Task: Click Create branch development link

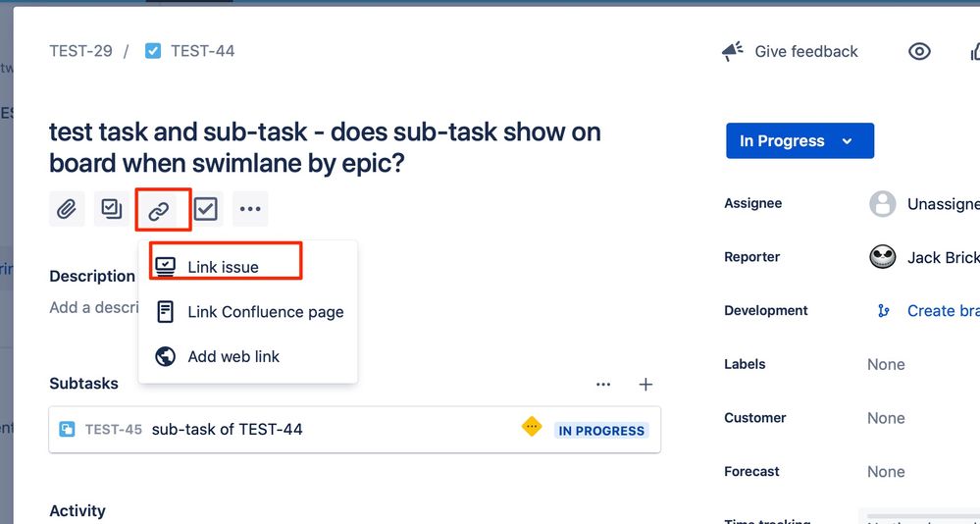Action: 944,311
